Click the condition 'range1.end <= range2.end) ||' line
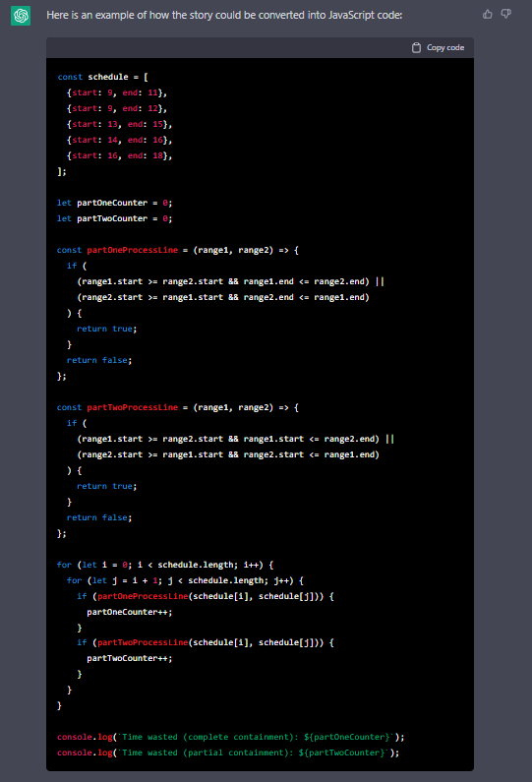This screenshot has width=532, height=782. pyautogui.click(x=230, y=281)
